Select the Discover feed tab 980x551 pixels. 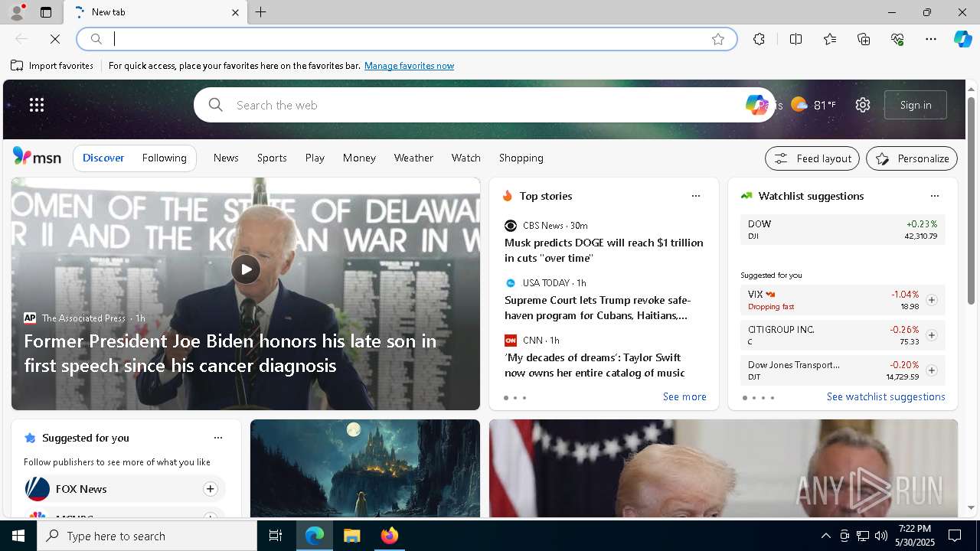point(103,158)
